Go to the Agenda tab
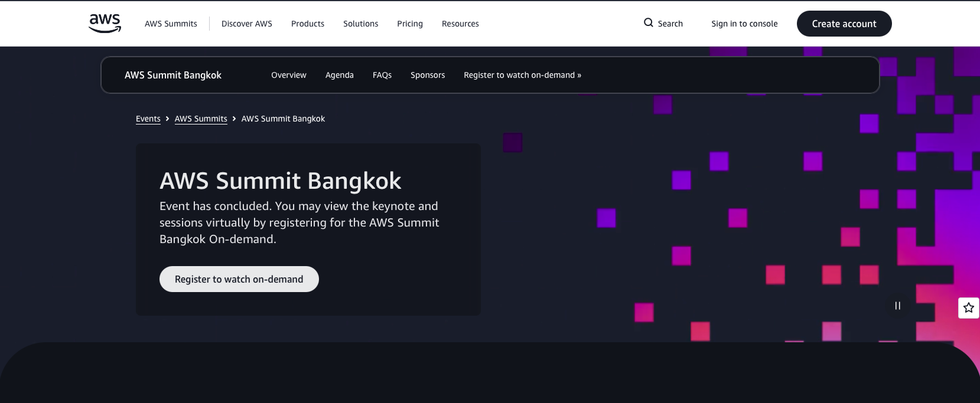This screenshot has height=403, width=980. [340, 75]
